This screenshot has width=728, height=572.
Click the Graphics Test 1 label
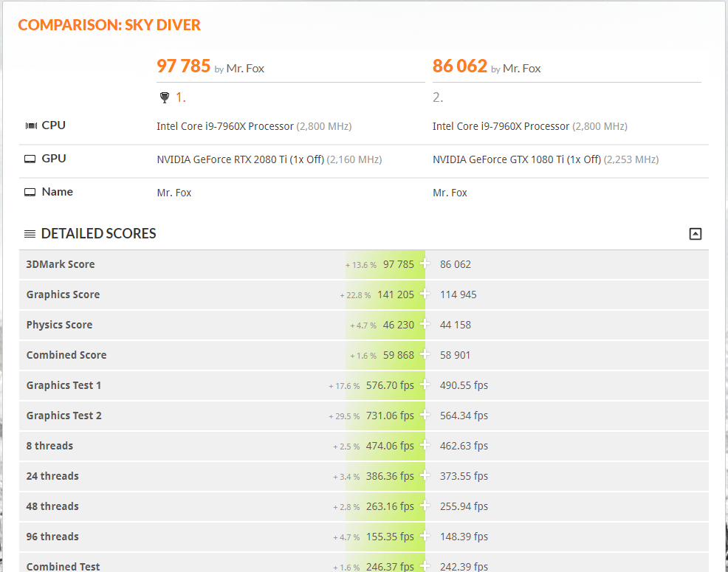(63, 385)
